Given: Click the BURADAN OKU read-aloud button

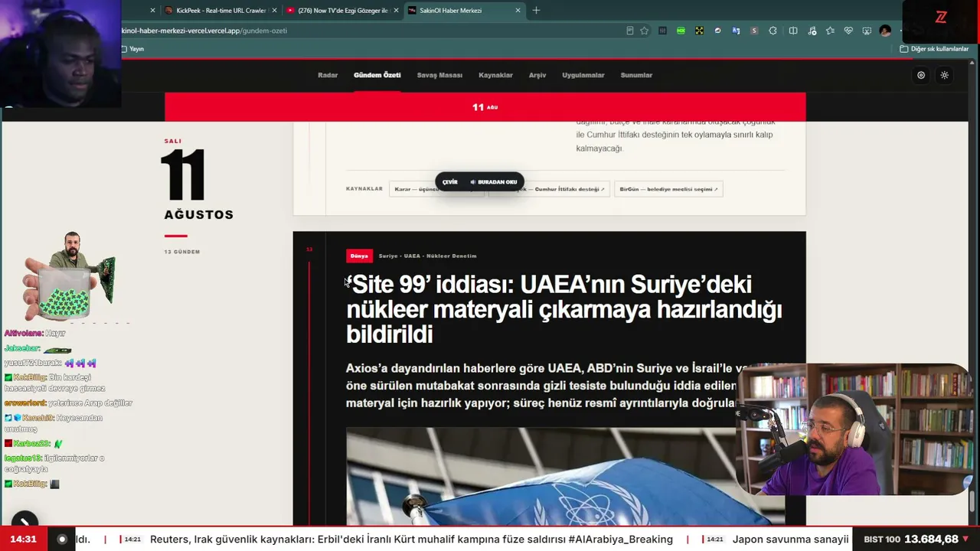Looking at the screenshot, I should click(x=494, y=182).
